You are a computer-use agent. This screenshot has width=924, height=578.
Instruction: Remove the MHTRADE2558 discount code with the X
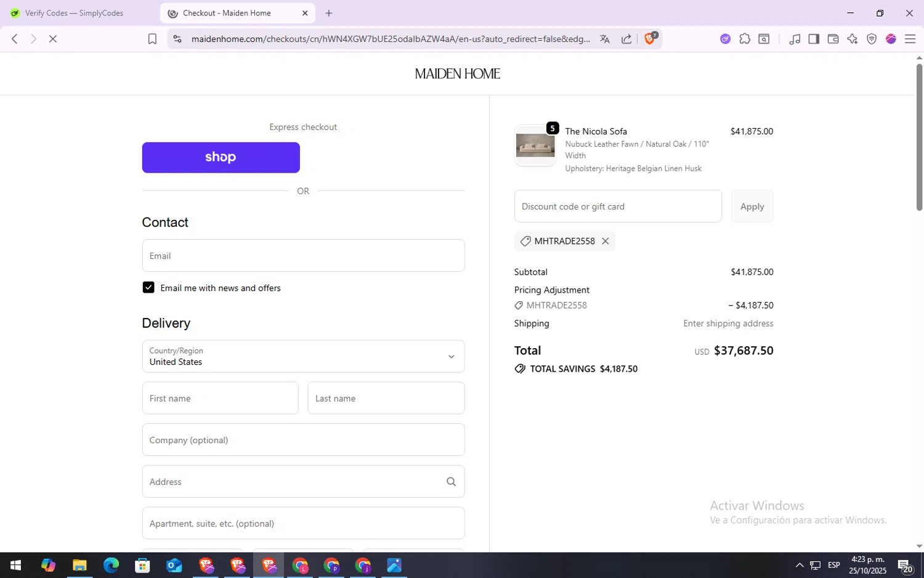[x=606, y=241]
